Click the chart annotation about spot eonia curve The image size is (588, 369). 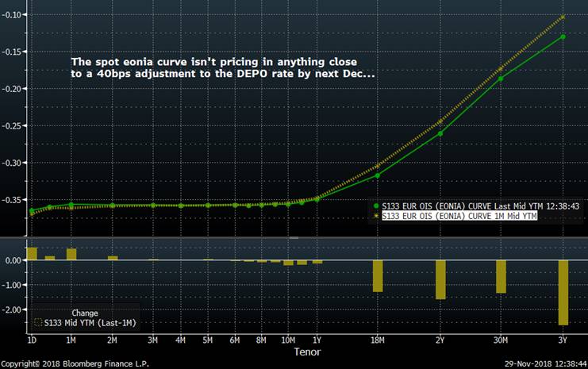coord(223,67)
